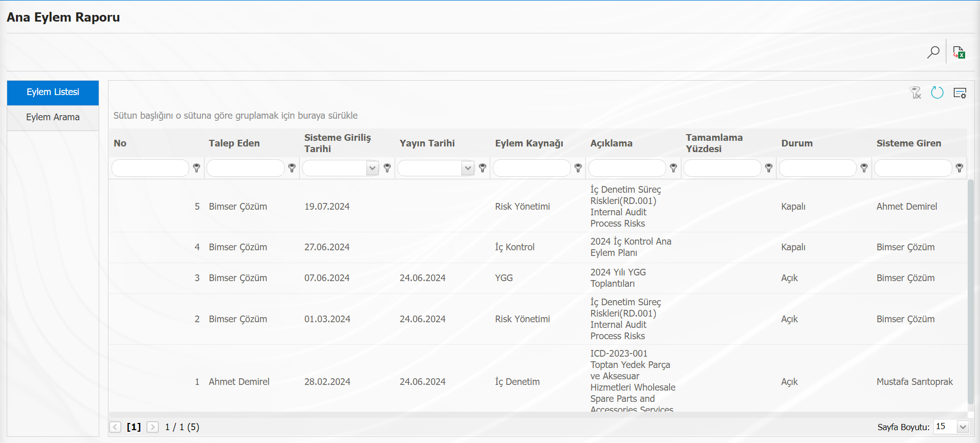This screenshot has width=980, height=443.
Task: Click Ahmet Demirel in Sisteme Giren column
Action: pyautogui.click(x=907, y=207)
